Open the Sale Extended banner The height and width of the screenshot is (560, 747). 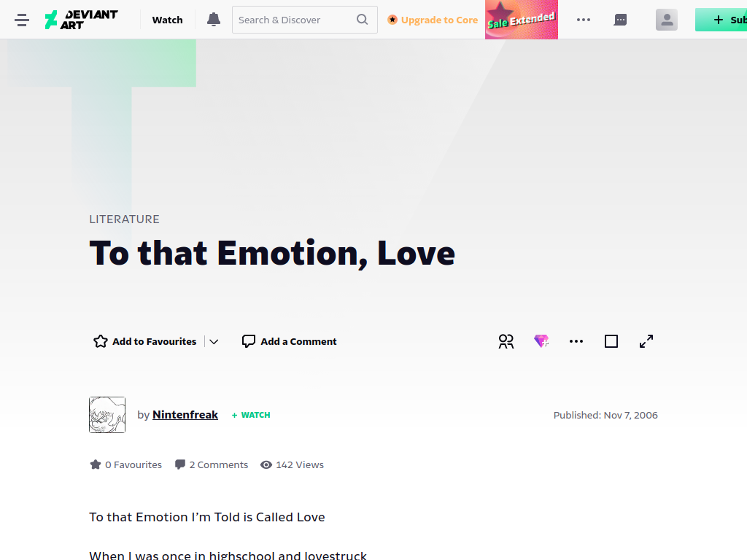(521, 20)
